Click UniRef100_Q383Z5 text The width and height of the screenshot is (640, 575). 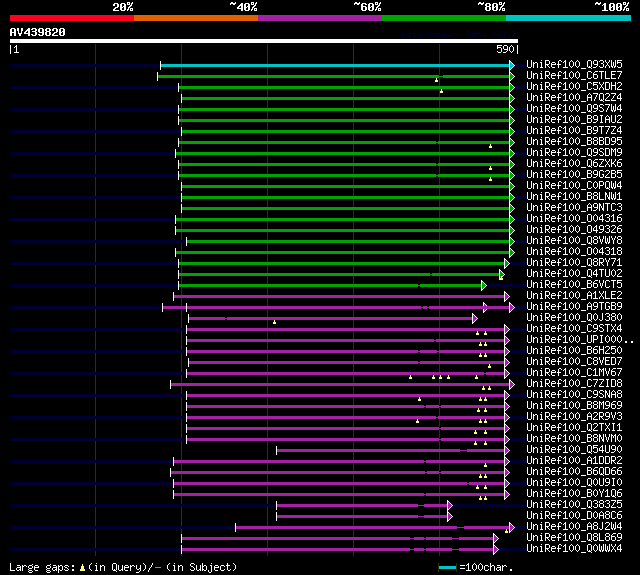574,505
